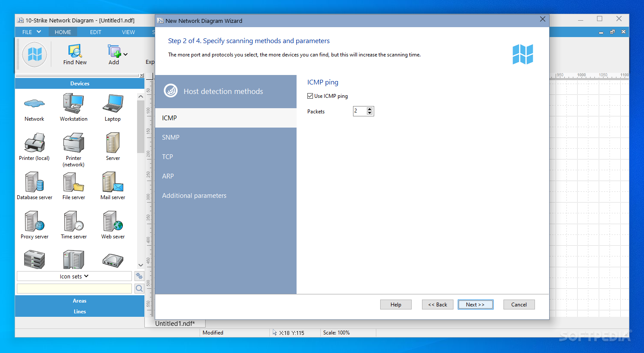This screenshot has height=353, width=644.
Task: Select the router device icon in bottom row
Action: coord(113,260)
